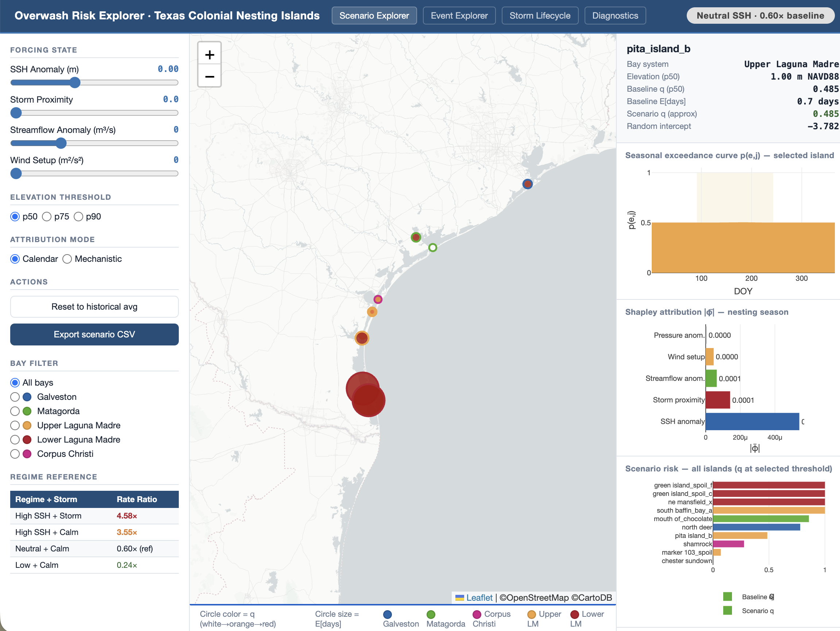This screenshot has height=631, width=840.
Task: Click the blue Galveston island marker on map
Action: click(527, 184)
